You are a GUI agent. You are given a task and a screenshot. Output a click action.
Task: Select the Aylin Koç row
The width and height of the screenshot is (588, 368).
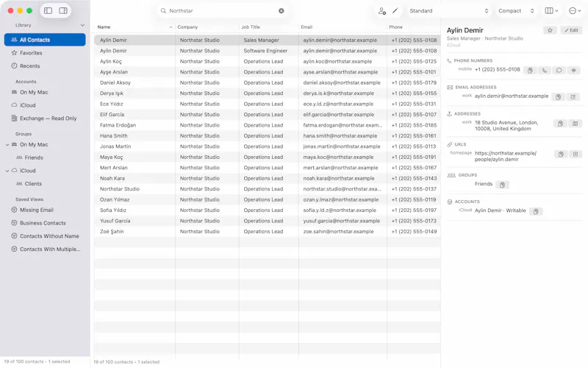(x=268, y=61)
